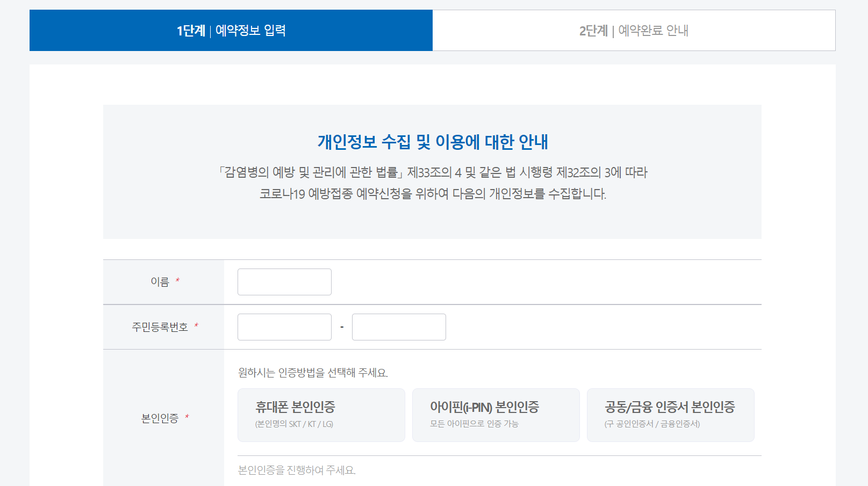Click the first 주민등록번호 input box
868x486 pixels.
point(284,327)
